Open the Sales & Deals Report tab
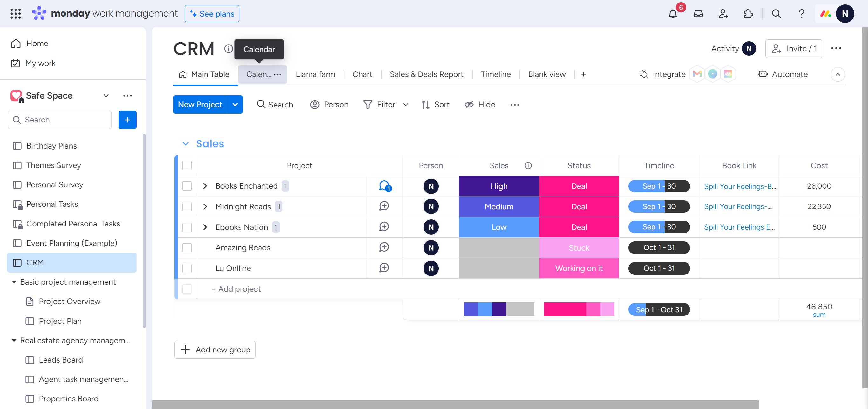 pyautogui.click(x=426, y=74)
